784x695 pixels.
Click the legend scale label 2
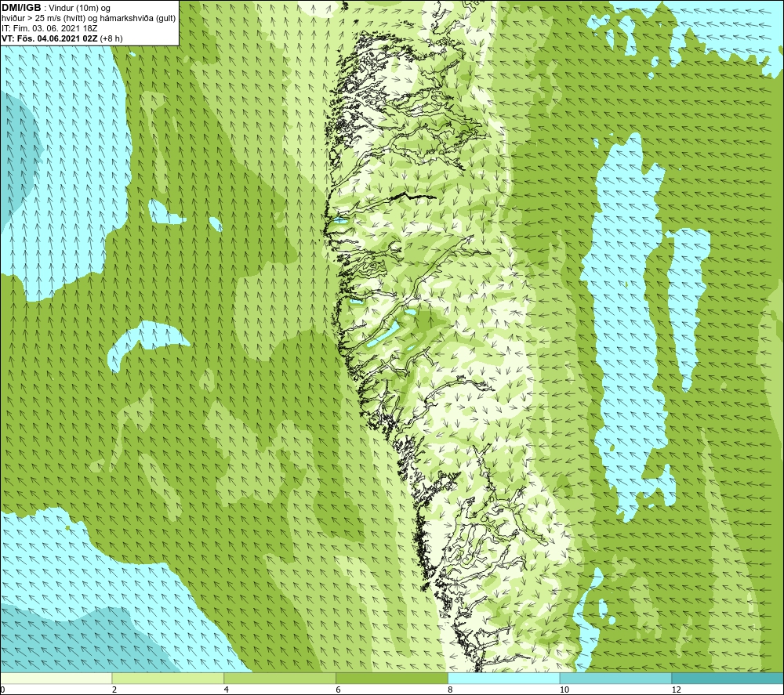tap(114, 690)
